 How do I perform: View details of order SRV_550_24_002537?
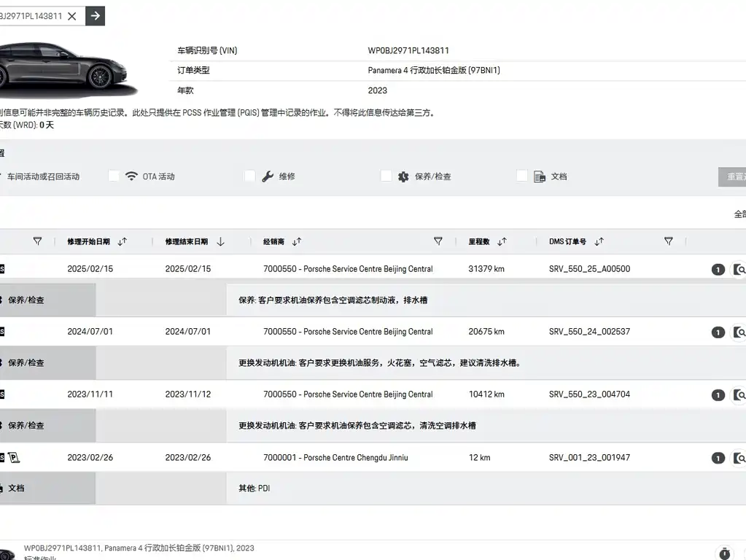pyautogui.click(x=739, y=332)
